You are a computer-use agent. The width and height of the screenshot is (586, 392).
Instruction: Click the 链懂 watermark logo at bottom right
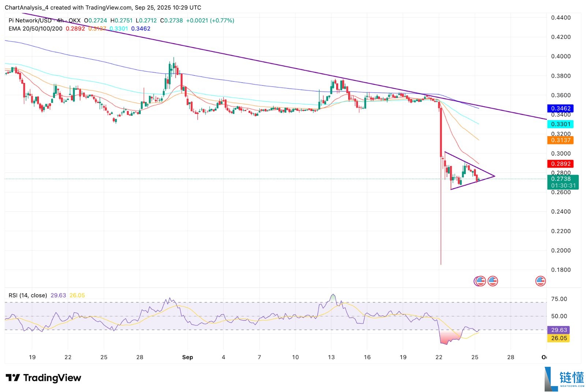click(564, 379)
